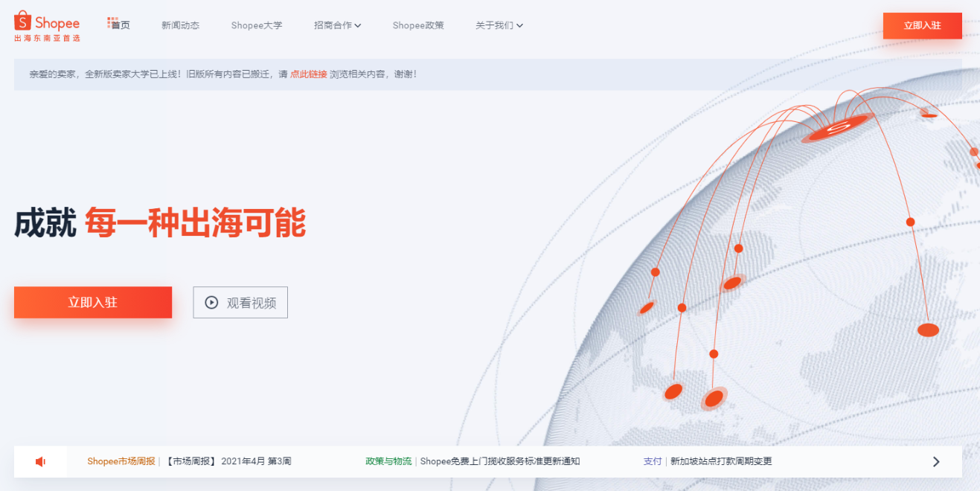Open the Shopee政策 menu item
This screenshot has width=980, height=491.
(418, 25)
